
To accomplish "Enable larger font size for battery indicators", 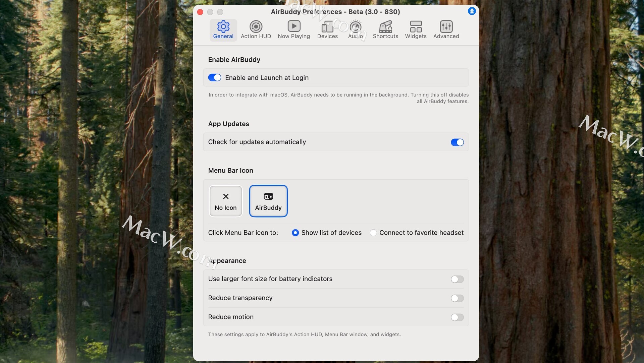I will [x=457, y=279].
